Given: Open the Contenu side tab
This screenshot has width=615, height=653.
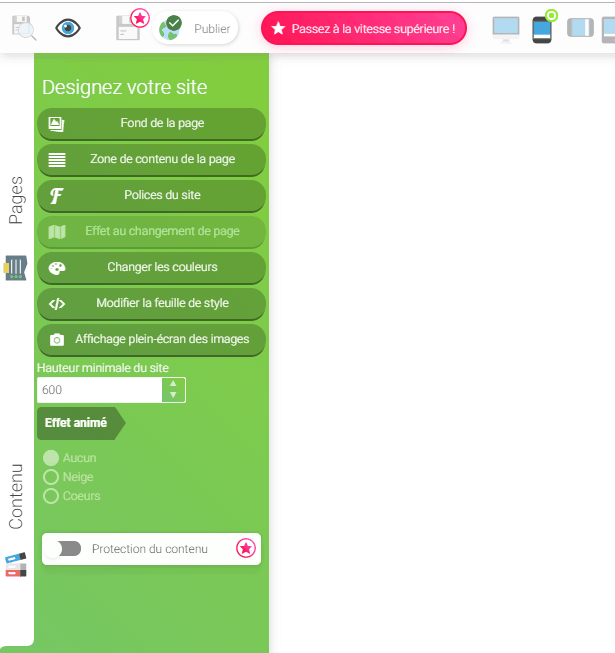Looking at the screenshot, I should pos(16,496).
